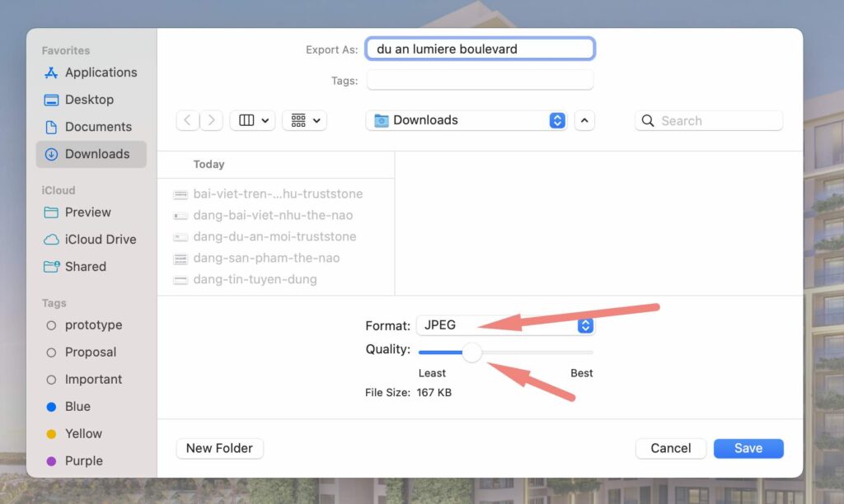Select Desktop in the sidebar
Viewport: 844px width, 504px height.
click(88, 100)
